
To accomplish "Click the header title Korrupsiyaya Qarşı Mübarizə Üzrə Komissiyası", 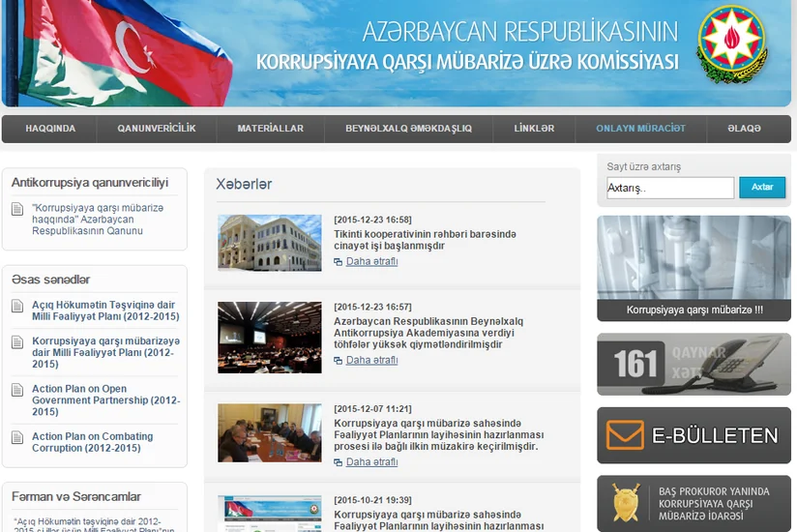I will point(467,62).
